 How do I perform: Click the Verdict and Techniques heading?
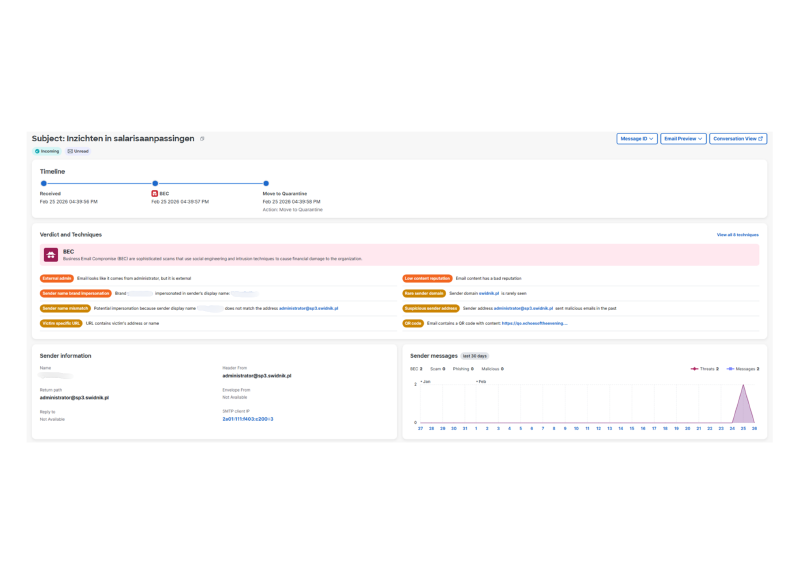coord(70,235)
